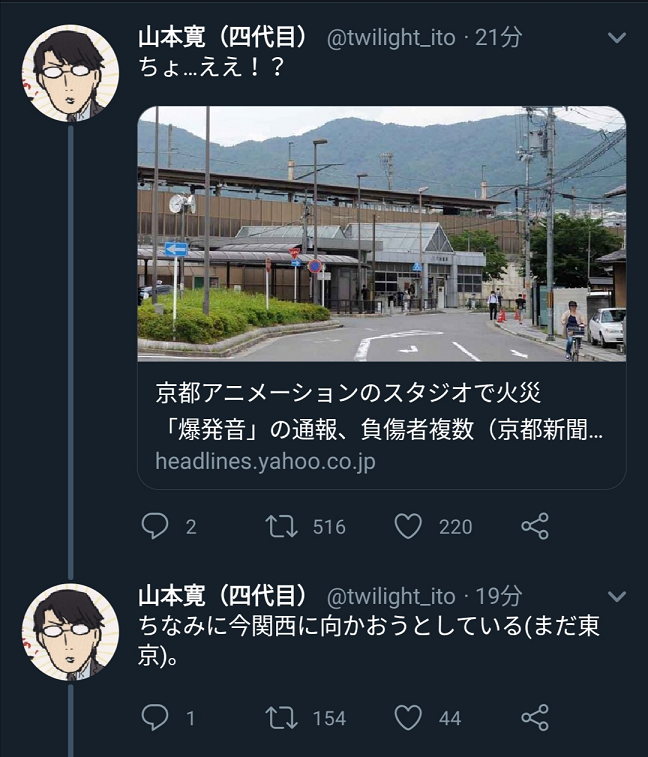Viewport: 648px width, 757px height.
Task: Open the 21分 timestamp of first tweet
Action: pos(498,37)
